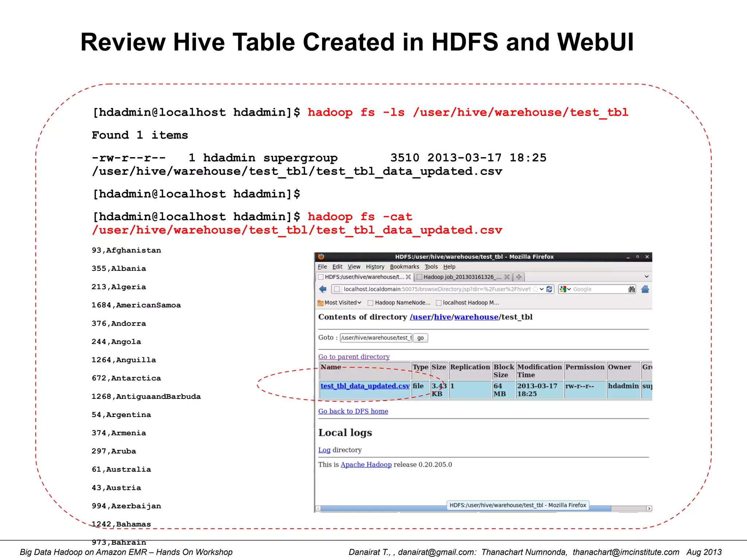Open the Firefox home page icon

click(645, 289)
